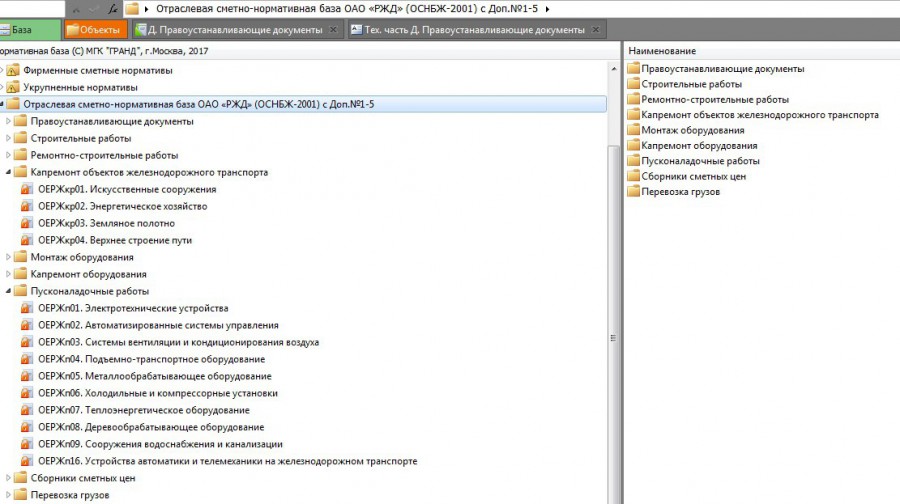Select the Отраслевая сметно-нормативная база ОАО «РЖД» row

(303, 104)
